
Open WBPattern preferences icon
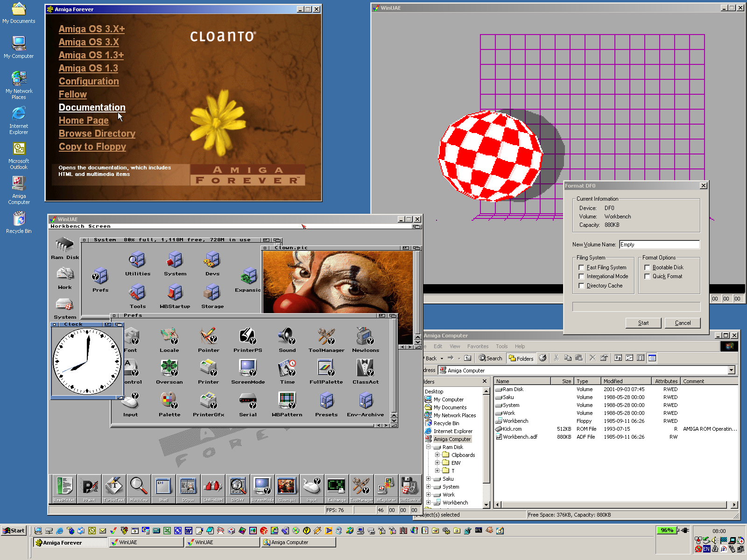tap(287, 405)
